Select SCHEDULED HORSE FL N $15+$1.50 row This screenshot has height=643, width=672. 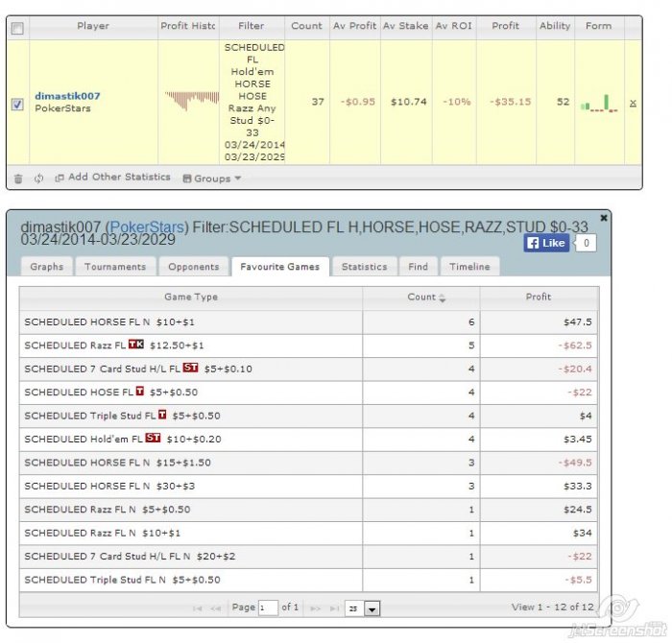click(x=308, y=463)
